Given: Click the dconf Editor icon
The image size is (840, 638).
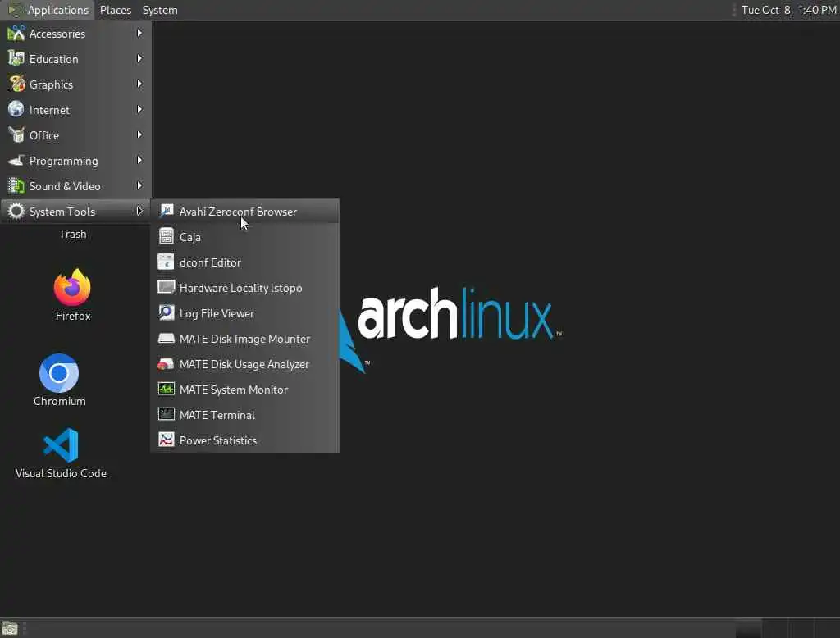Looking at the screenshot, I should (x=167, y=262).
